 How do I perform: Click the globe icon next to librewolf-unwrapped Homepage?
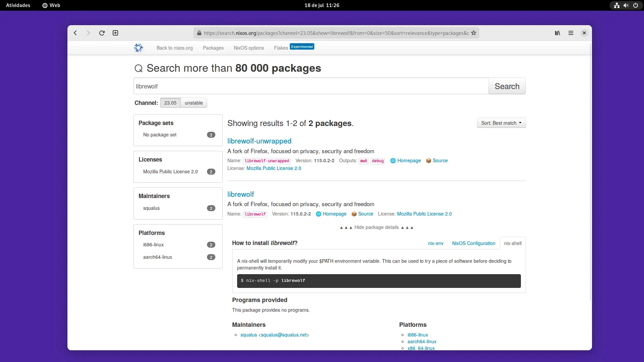click(x=393, y=161)
